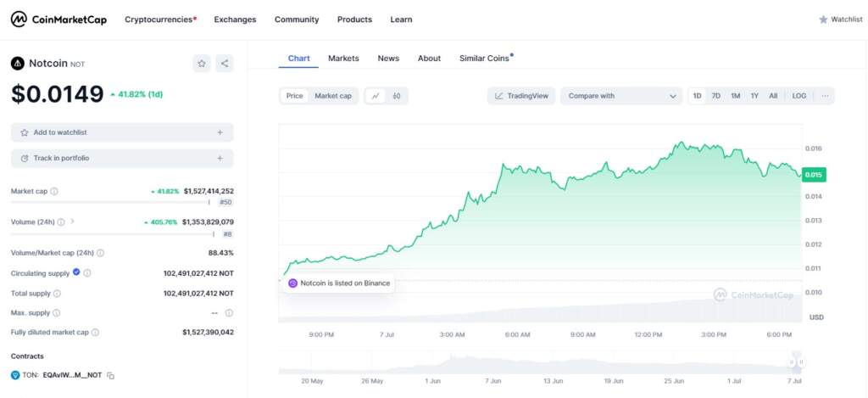Click the TON contract address EQAvlW...M__NOT

[x=72, y=375]
